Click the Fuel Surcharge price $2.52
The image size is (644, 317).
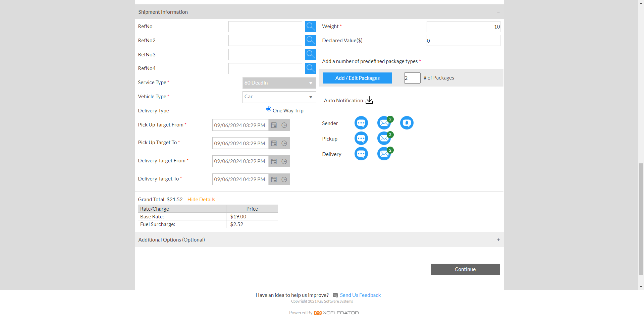tap(237, 224)
